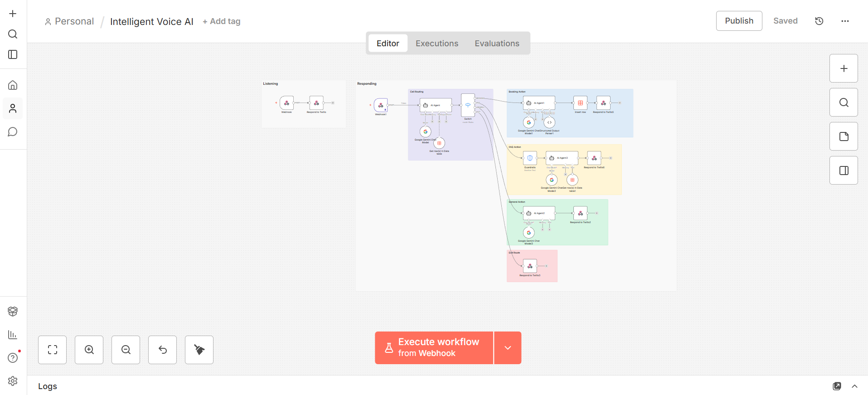Zoom in on the workflow canvas
868x395 pixels.
click(89, 350)
